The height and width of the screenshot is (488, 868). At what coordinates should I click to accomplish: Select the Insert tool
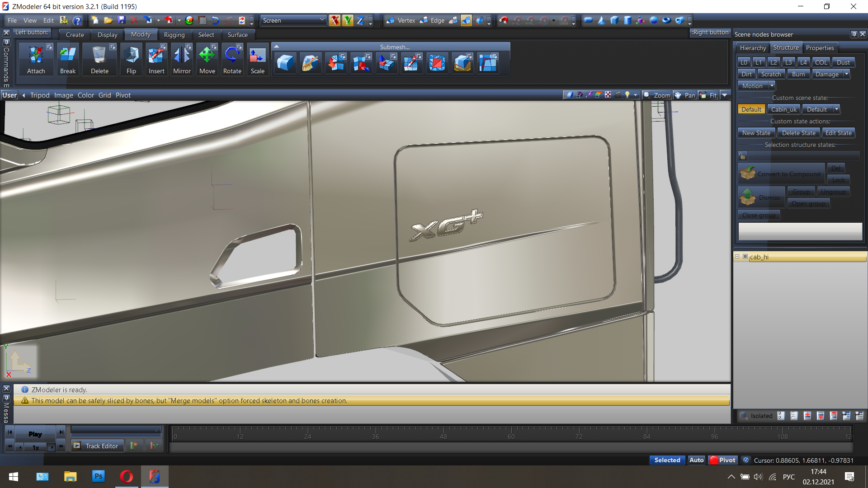pos(156,59)
